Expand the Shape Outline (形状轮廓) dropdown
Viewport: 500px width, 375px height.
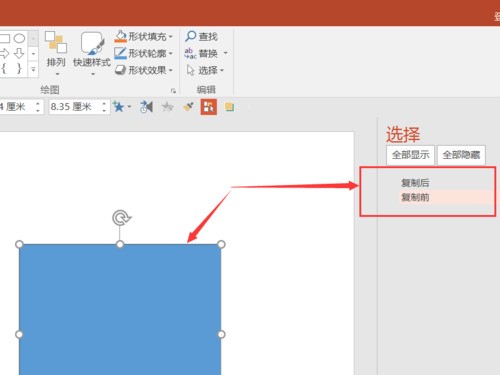[x=171, y=53]
